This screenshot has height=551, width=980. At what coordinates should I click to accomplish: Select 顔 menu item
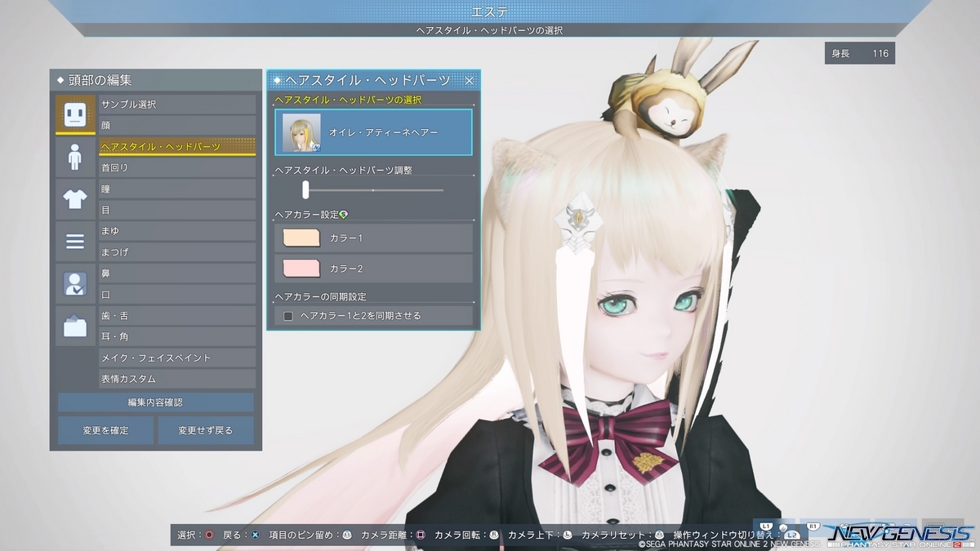[177, 126]
